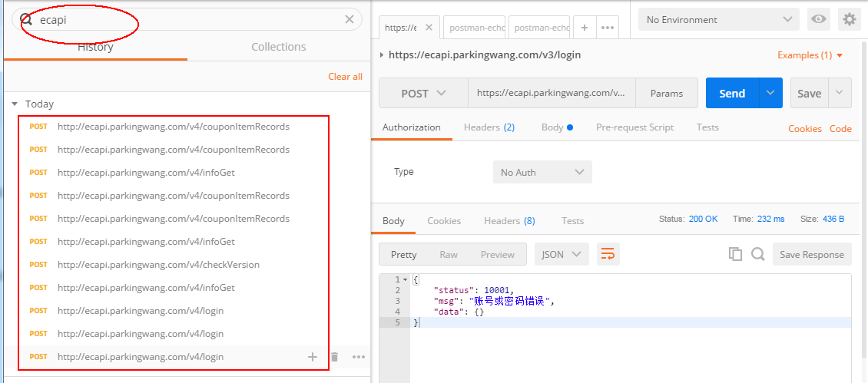This screenshot has height=383, width=868.
Task: Click the Params button
Action: coord(667,93)
